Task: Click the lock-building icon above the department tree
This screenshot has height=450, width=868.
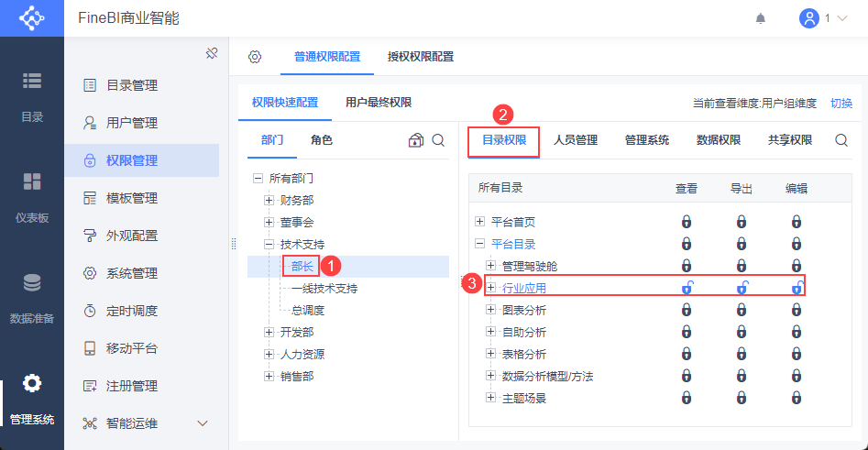Action: 416,140
